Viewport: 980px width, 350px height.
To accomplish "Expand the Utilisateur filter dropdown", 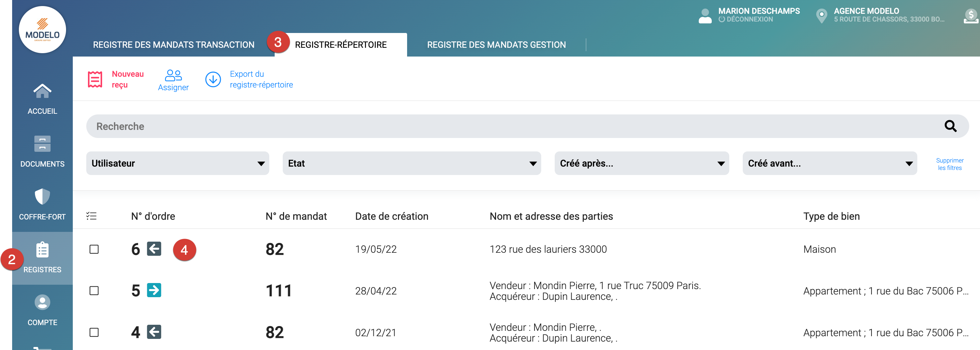I will [178, 164].
